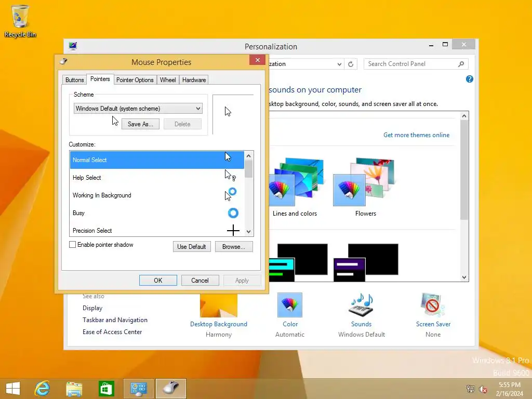This screenshot has height=399, width=532.
Task: Select the Precision Select pointer row
Action: point(157,230)
